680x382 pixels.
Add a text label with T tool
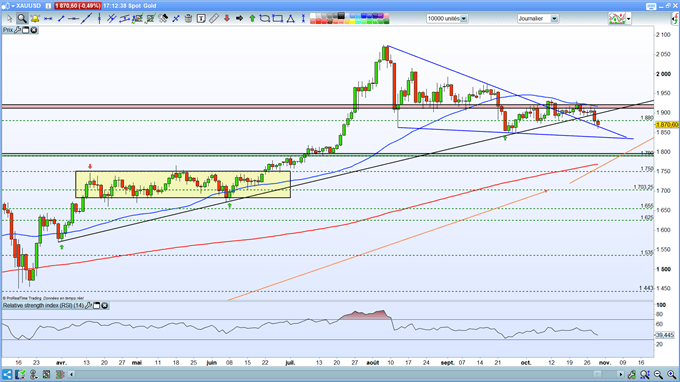201,18
